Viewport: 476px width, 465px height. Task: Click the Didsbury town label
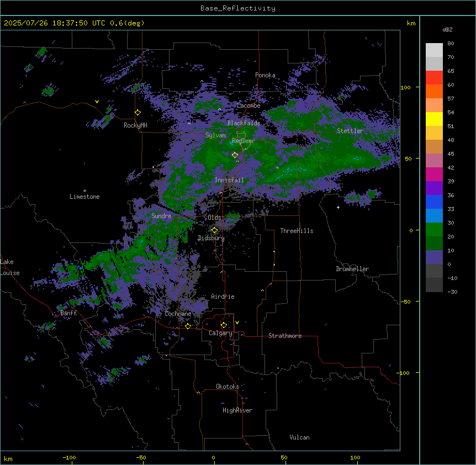(x=211, y=238)
